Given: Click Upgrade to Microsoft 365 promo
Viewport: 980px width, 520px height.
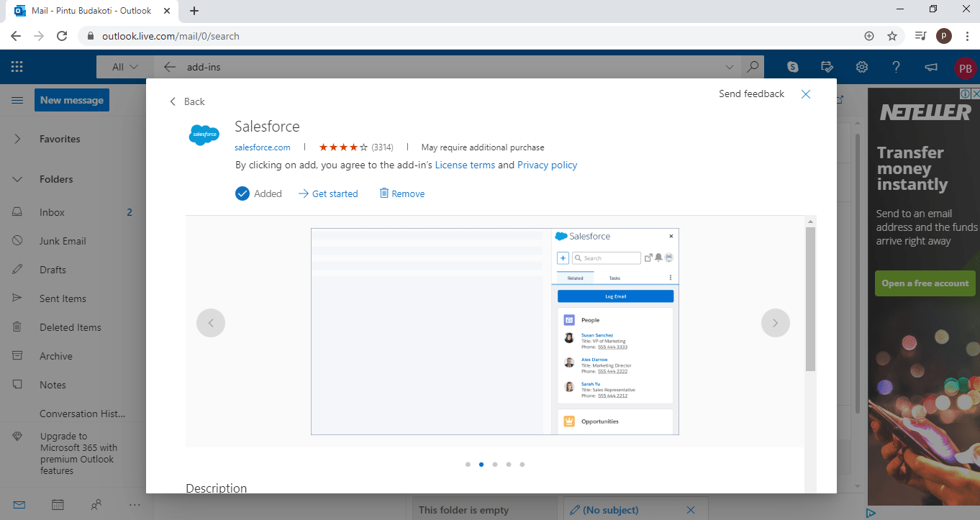Looking at the screenshot, I should pyautogui.click(x=78, y=453).
